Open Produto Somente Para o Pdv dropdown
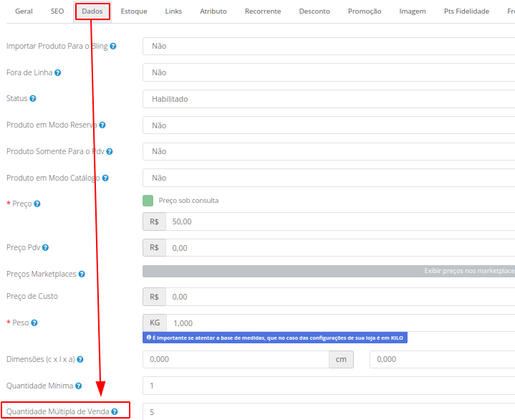 [329, 151]
